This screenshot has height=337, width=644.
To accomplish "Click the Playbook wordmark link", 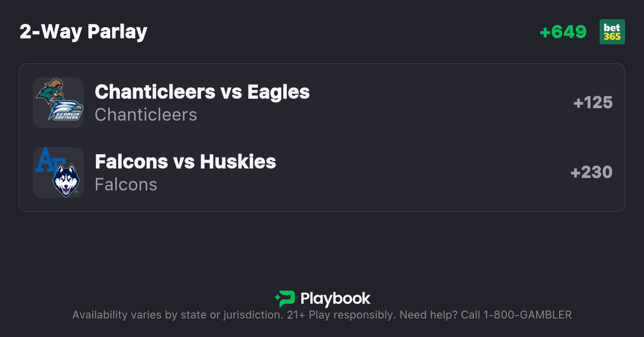I will (336, 298).
